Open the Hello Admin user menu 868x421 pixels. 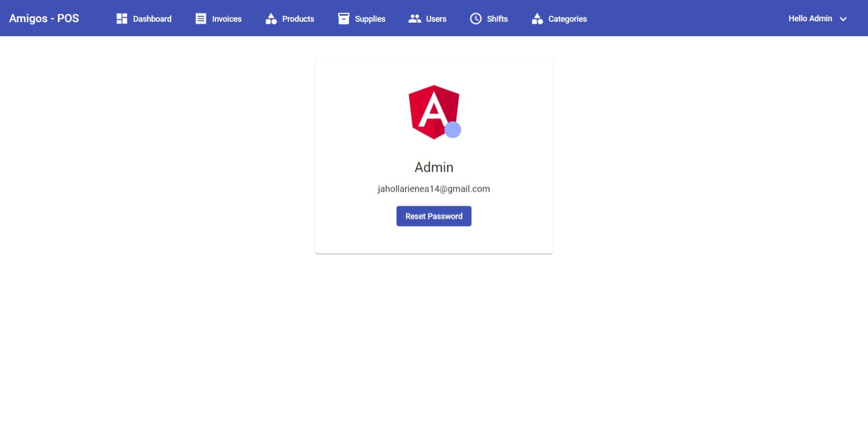click(x=818, y=19)
